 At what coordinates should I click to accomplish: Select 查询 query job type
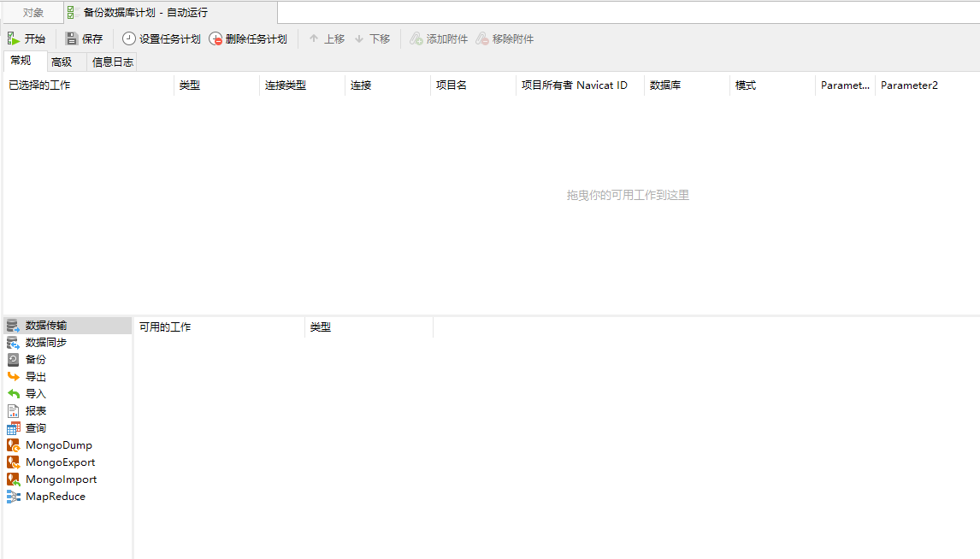pyautogui.click(x=36, y=428)
